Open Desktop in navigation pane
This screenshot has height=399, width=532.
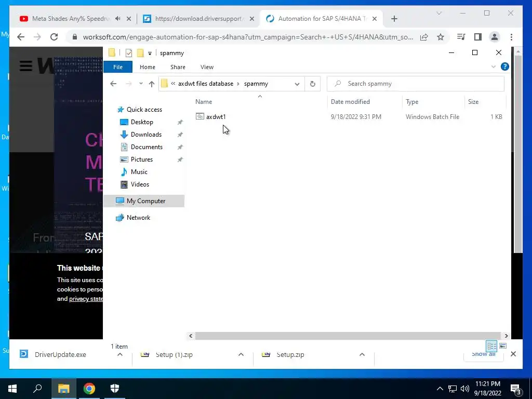point(142,122)
